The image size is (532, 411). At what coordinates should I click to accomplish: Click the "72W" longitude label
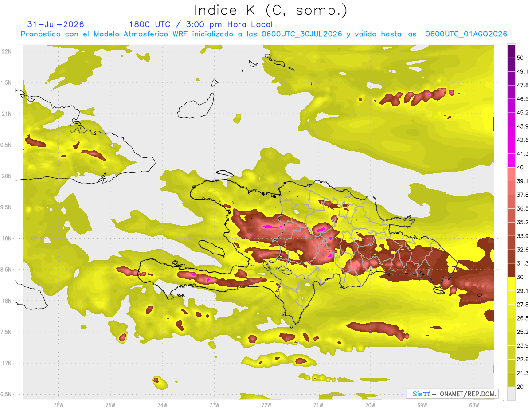pyautogui.click(x=266, y=405)
